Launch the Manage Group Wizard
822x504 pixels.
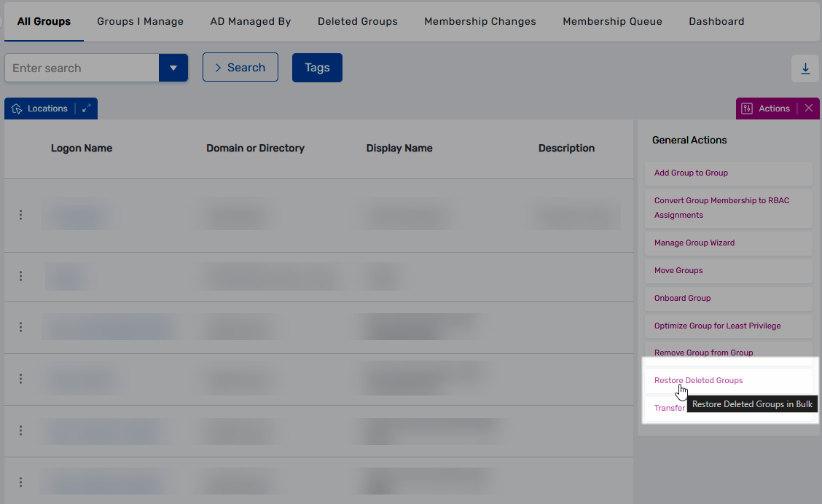click(694, 243)
